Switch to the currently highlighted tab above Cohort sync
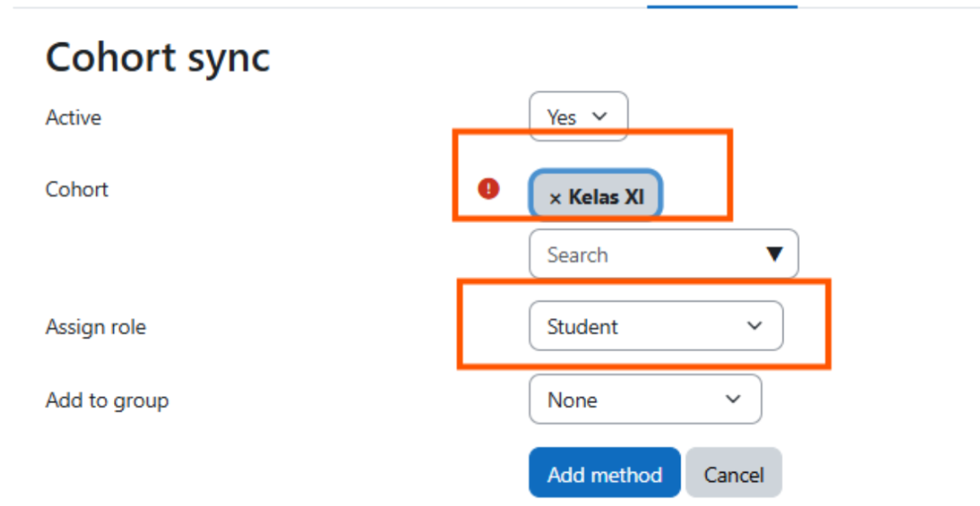This screenshot has width=980, height=506. click(x=723, y=6)
